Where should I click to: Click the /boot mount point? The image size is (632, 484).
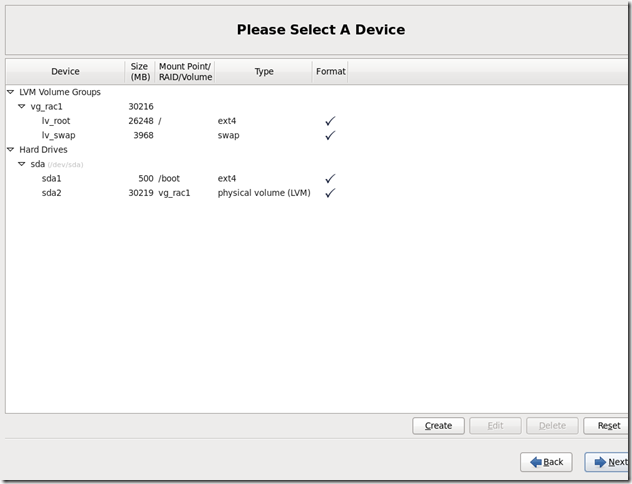coord(169,179)
